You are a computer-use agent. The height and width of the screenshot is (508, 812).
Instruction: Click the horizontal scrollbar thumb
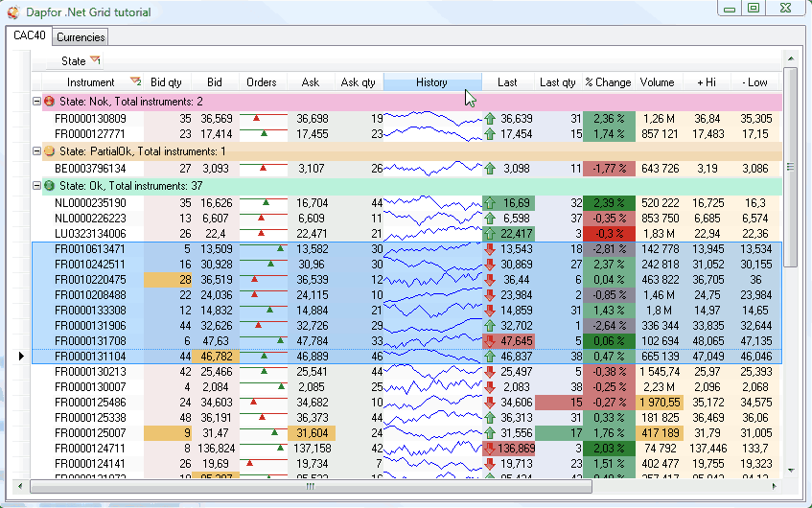coord(311,486)
